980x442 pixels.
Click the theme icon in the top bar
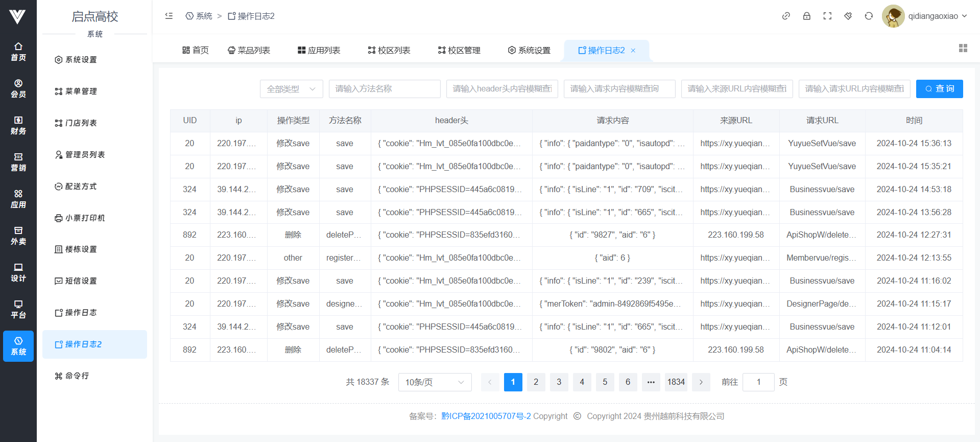click(x=848, y=16)
